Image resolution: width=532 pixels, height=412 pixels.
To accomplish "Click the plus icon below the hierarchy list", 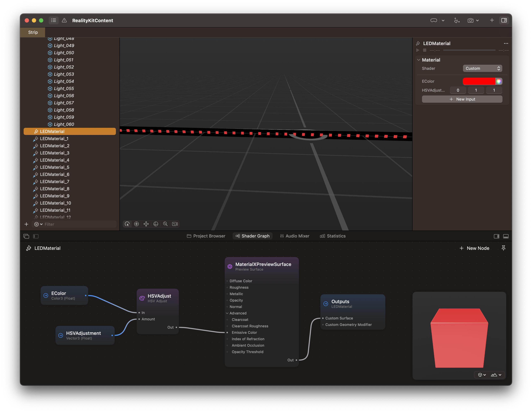I will pyautogui.click(x=26, y=224).
